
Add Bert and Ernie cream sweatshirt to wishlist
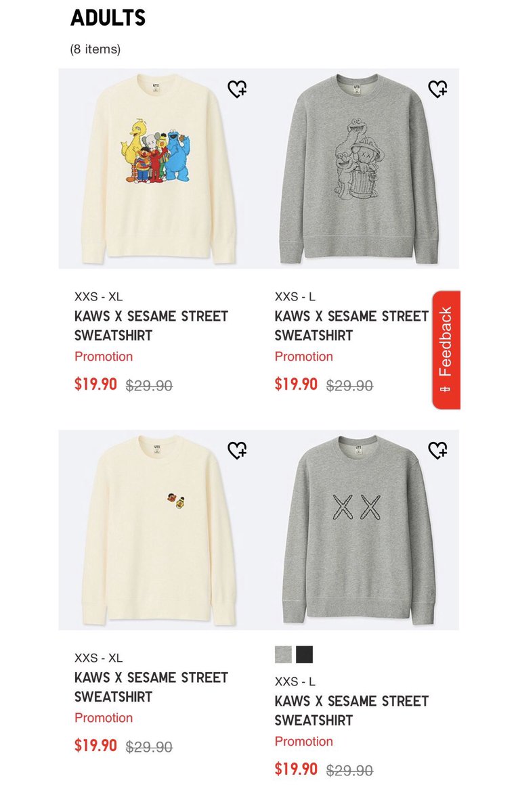(x=237, y=450)
